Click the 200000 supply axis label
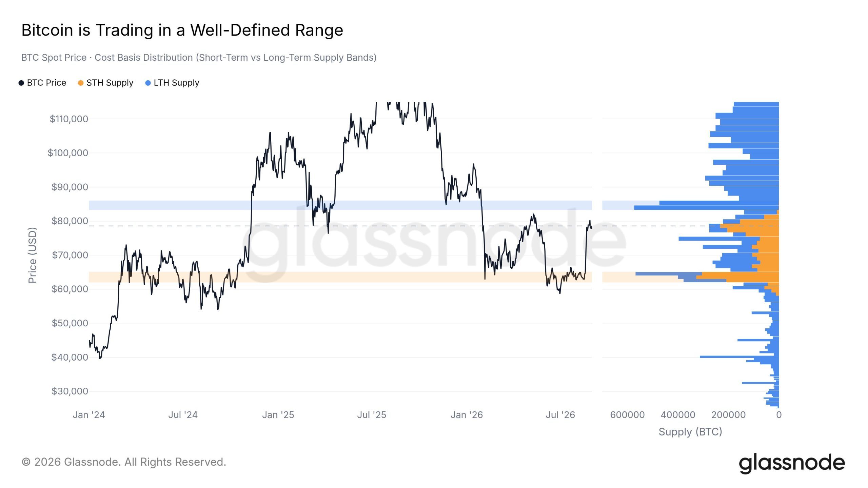 (x=728, y=415)
